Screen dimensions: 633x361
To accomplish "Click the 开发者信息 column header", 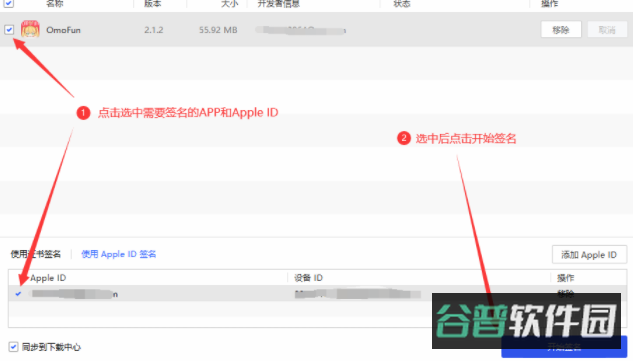I will point(279,3).
